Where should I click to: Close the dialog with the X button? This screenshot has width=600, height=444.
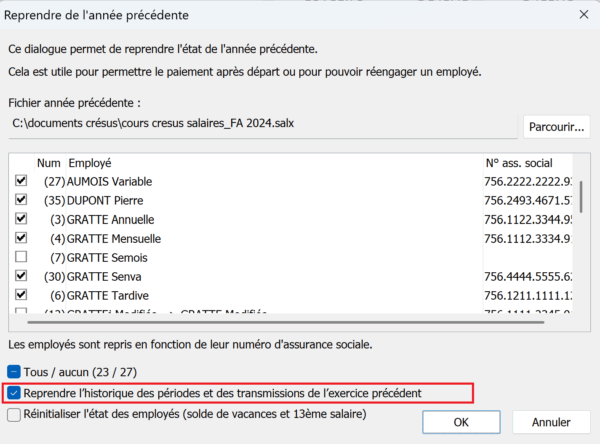pos(582,14)
